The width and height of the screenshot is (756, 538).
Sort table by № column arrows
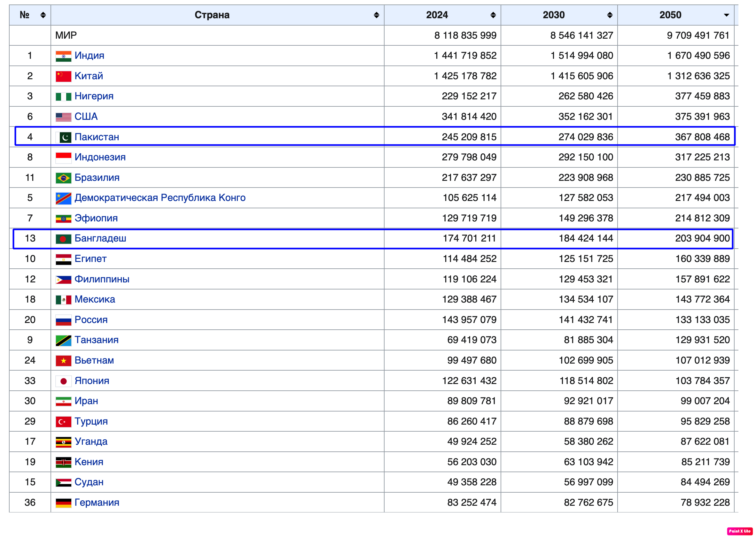tap(43, 15)
